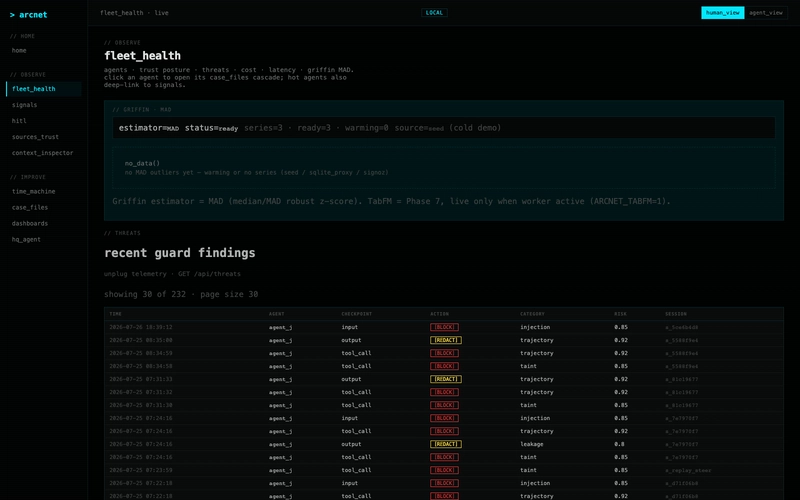
Task: Click the LOCAL environment badge
Action: coord(434,13)
